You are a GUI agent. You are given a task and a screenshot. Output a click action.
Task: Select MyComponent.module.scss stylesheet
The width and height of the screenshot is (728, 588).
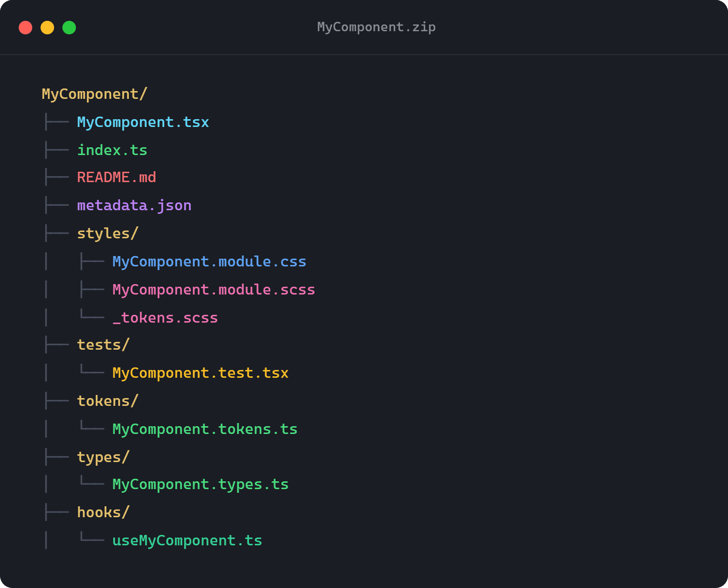(213, 289)
